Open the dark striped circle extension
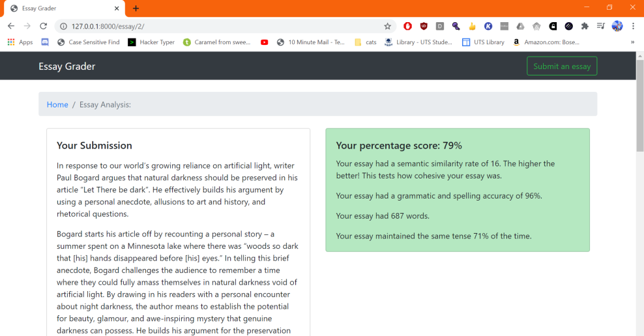The image size is (644, 336). pyautogui.click(x=569, y=26)
